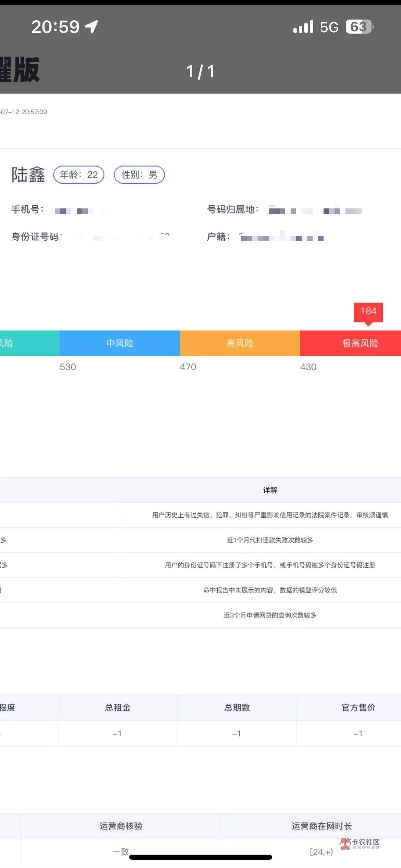Tap the 卡农社区 watermark logo
The image size is (401, 868).
[x=360, y=844]
